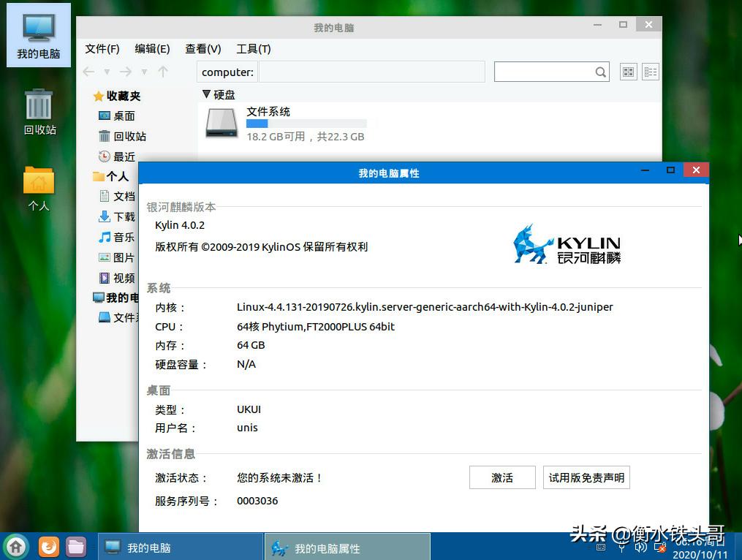Screen dimensions: 742x560
Task: Switch to list view mode
Action: [651, 72]
